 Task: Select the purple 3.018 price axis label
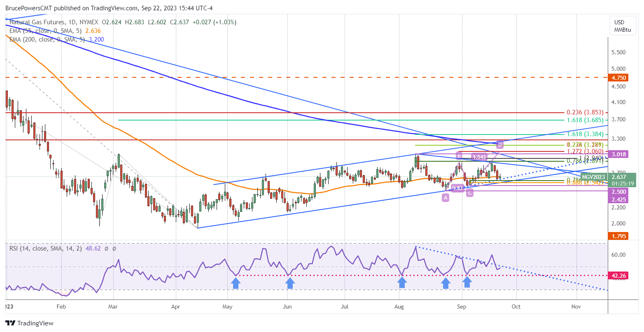point(619,155)
